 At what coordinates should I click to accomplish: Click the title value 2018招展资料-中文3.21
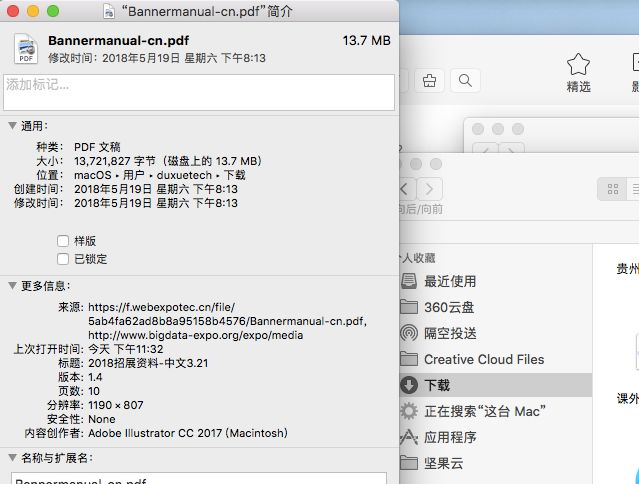pos(148,363)
